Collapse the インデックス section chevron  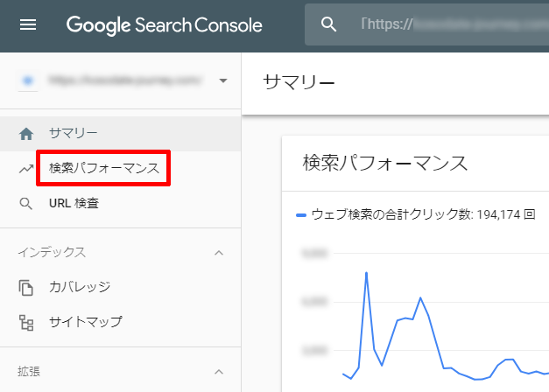pos(219,253)
